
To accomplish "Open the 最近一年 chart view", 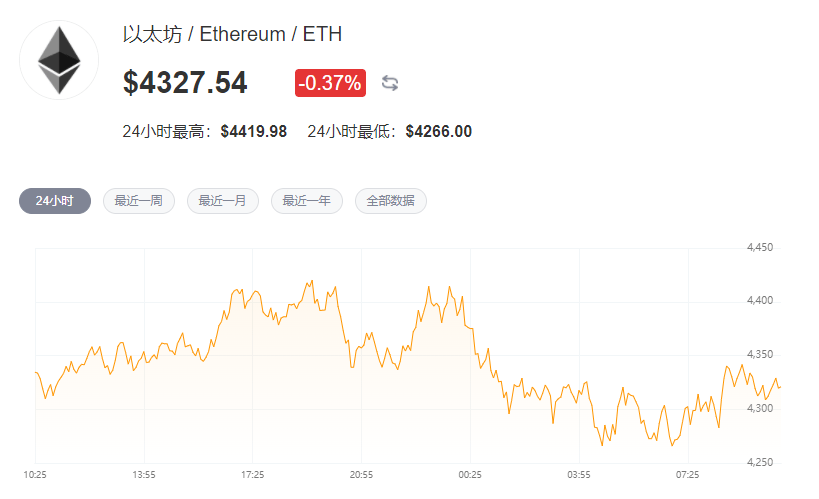I will [x=306, y=201].
